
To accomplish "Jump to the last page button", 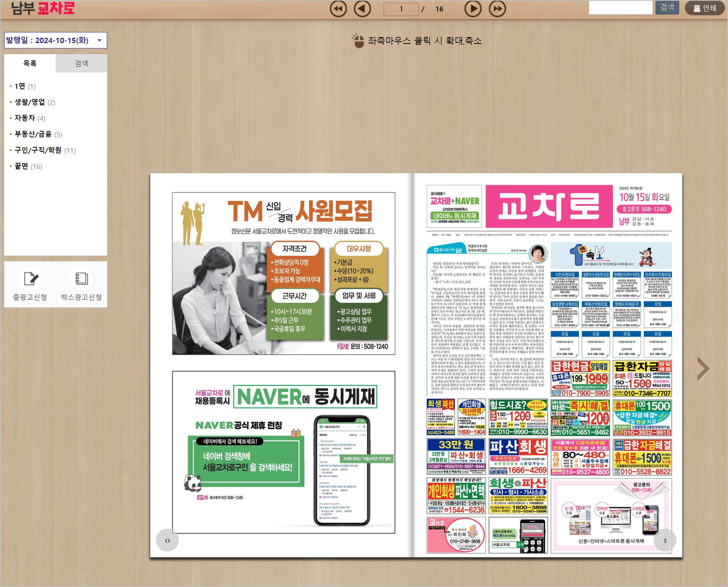I will (x=497, y=9).
